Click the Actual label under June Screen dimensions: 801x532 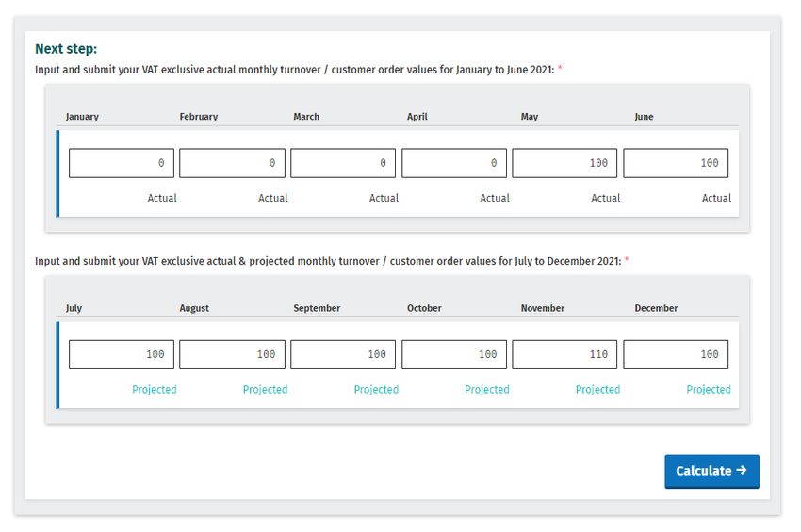coord(716,198)
